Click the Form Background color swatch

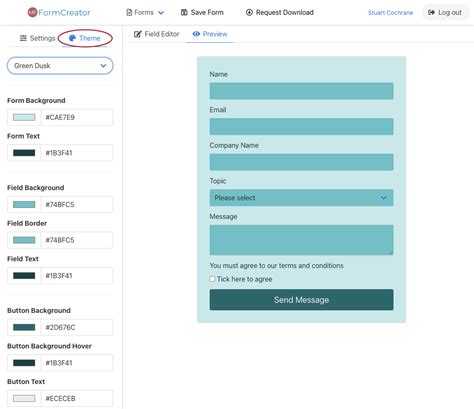point(24,117)
